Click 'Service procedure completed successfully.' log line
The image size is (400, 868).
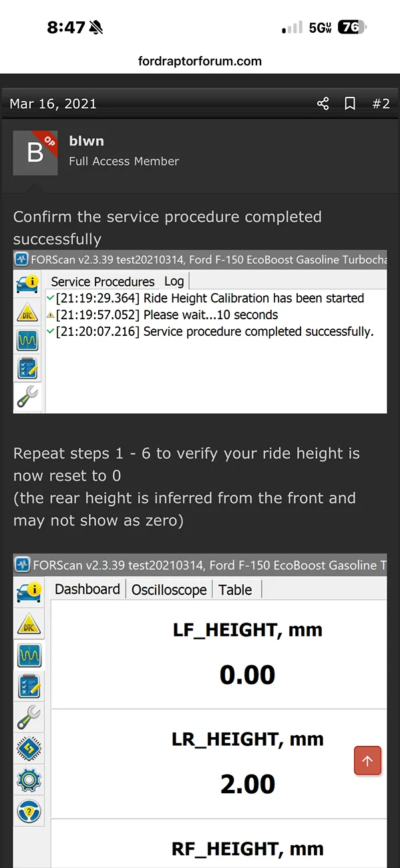point(214,331)
